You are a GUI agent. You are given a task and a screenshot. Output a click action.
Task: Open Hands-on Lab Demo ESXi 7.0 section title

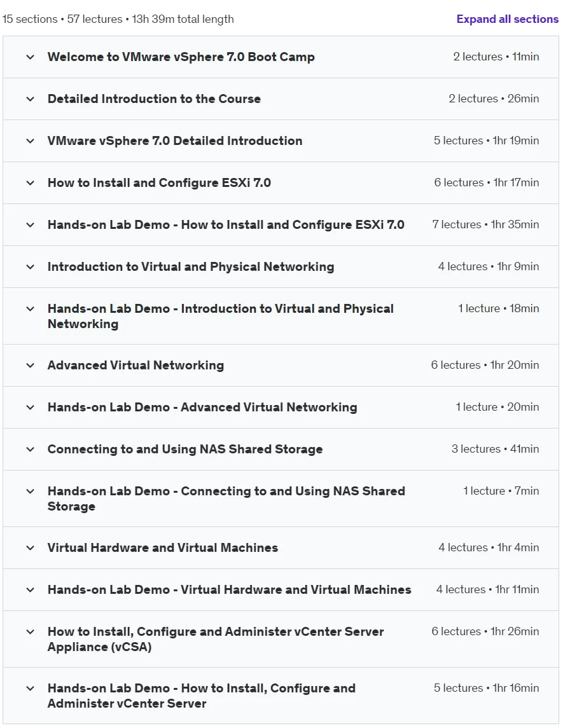click(226, 224)
